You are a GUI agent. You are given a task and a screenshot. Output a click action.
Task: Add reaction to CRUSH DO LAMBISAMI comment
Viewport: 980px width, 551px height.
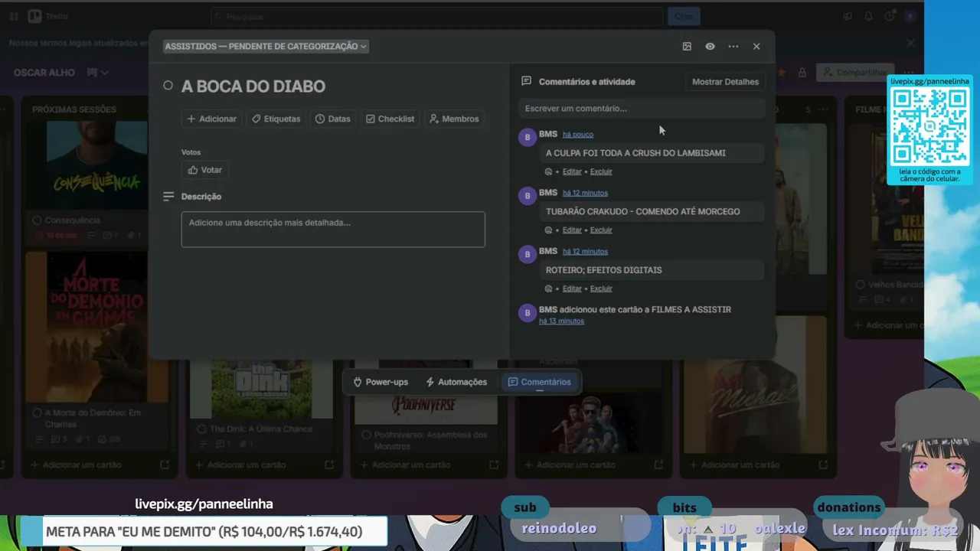click(549, 171)
